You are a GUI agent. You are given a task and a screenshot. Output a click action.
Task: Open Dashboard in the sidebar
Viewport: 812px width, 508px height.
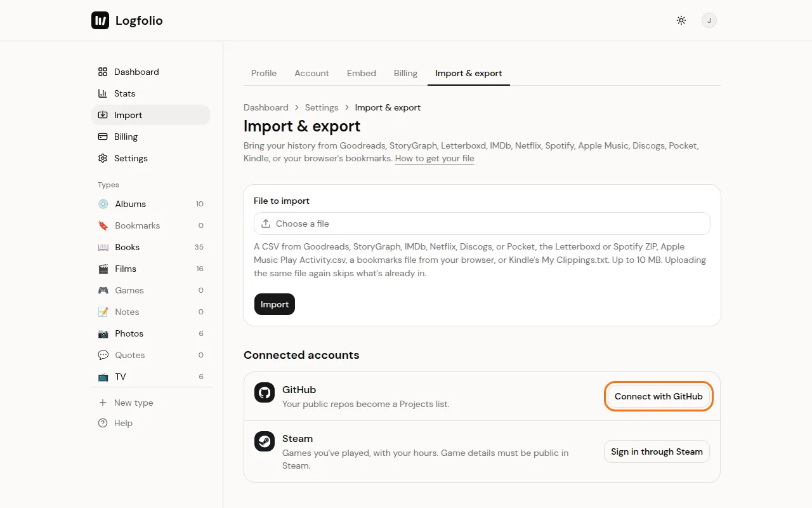pos(150,72)
